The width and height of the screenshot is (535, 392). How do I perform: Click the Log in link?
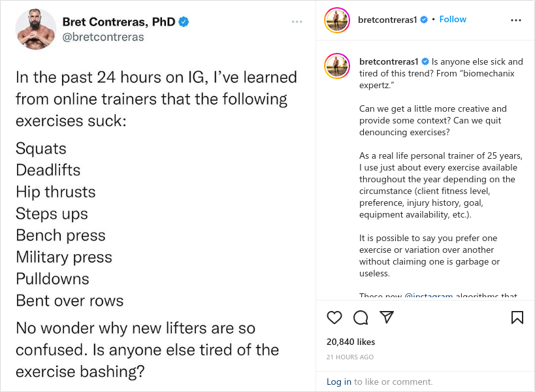[x=338, y=382]
